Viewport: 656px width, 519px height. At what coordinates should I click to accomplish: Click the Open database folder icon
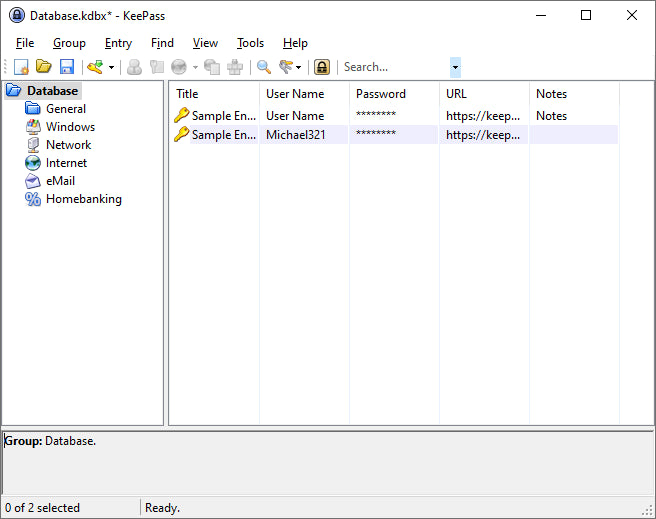tap(44, 67)
